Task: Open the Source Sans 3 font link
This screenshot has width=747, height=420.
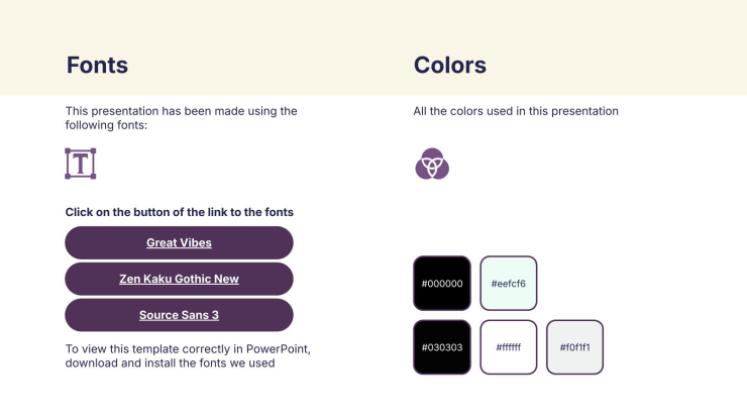Action: point(179,315)
